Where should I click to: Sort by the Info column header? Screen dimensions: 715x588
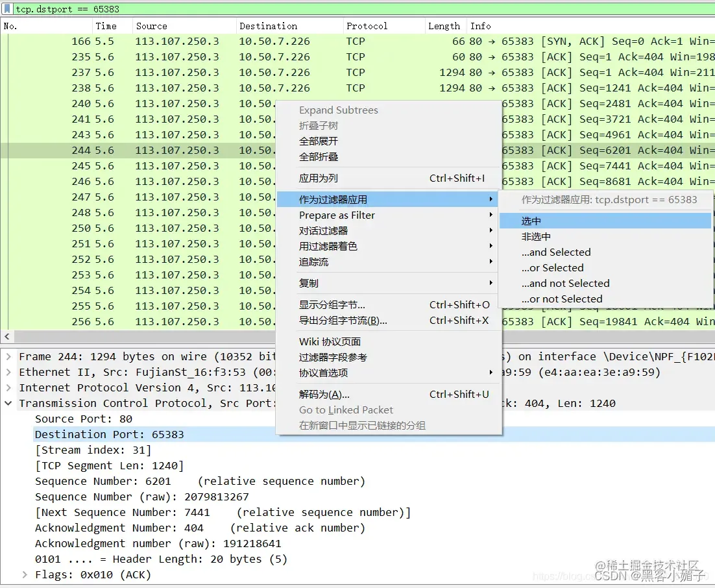590,26
